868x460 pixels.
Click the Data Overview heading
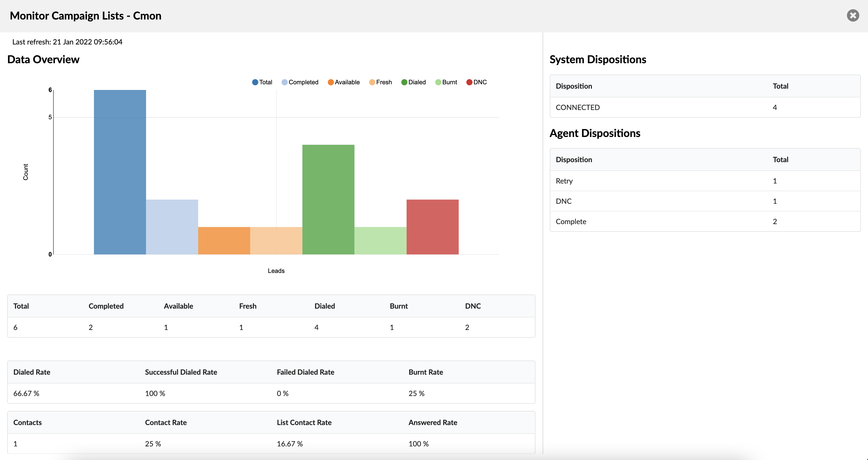[x=43, y=59]
